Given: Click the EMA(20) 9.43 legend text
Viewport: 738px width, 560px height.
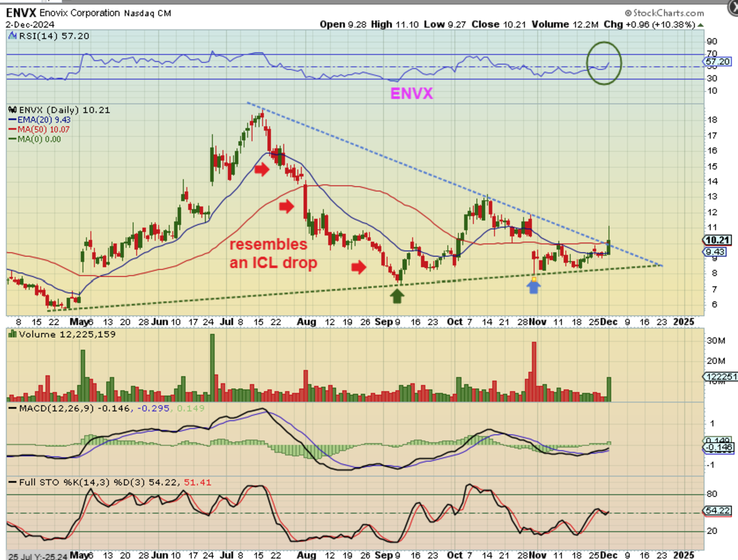Looking at the screenshot, I should (x=44, y=120).
